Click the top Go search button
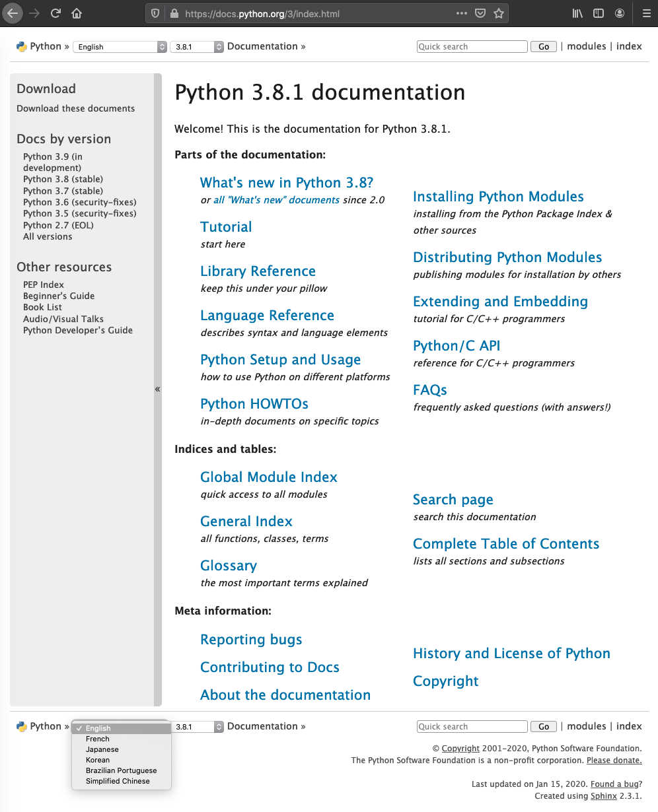The height and width of the screenshot is (812, 658). 544,47
